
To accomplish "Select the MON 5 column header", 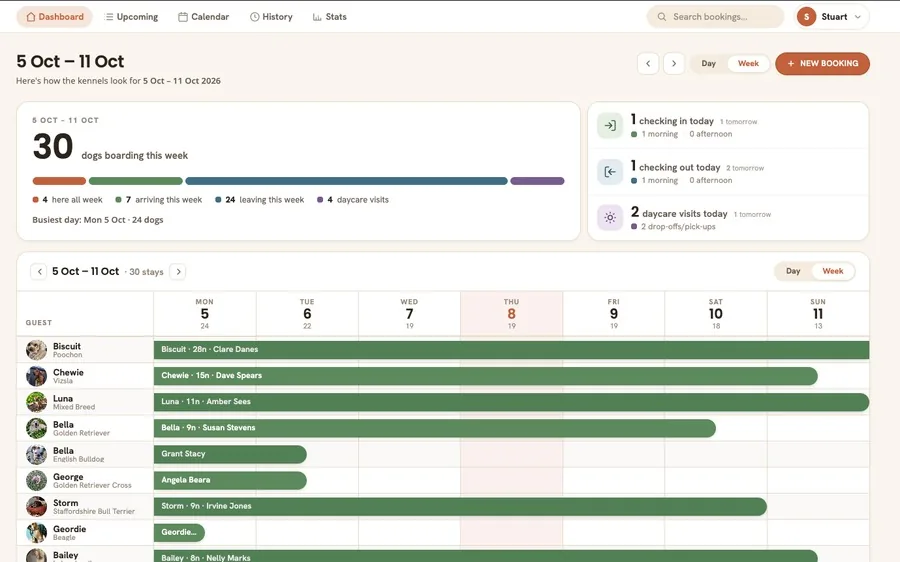I will click(205, 313).
